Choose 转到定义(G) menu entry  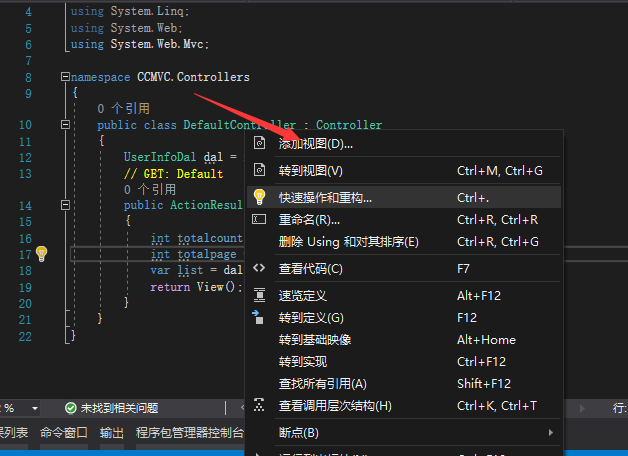(x=404, y=317)
